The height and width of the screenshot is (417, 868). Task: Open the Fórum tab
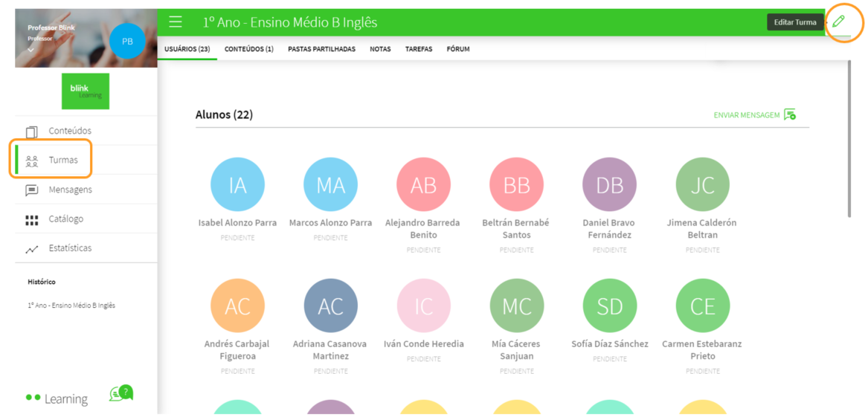[x=457, y=49]
